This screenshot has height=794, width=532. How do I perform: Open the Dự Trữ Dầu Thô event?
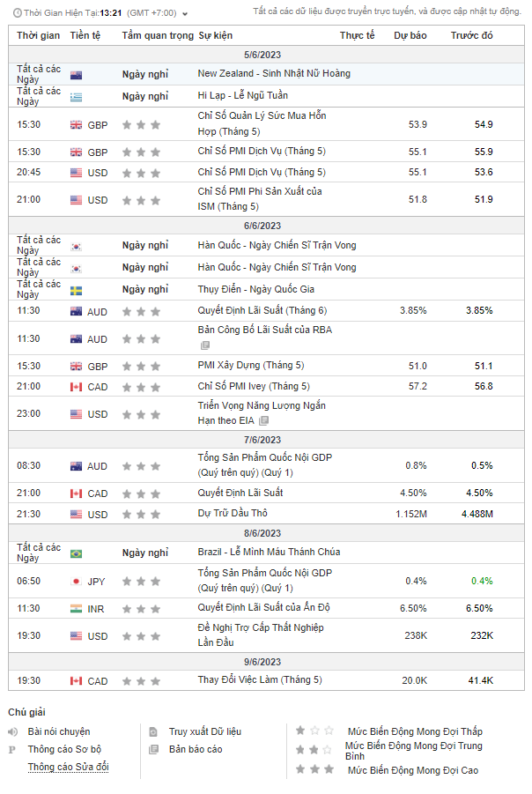(x=233, y=514)
